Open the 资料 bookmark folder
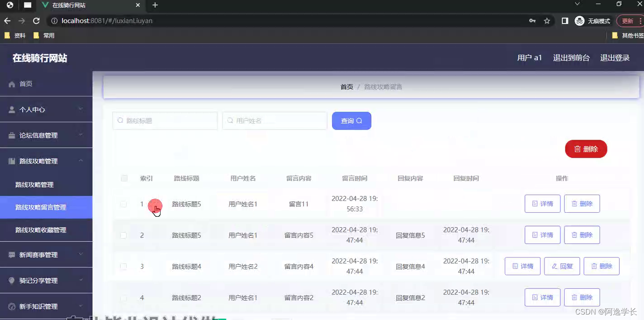 (15, 35)
